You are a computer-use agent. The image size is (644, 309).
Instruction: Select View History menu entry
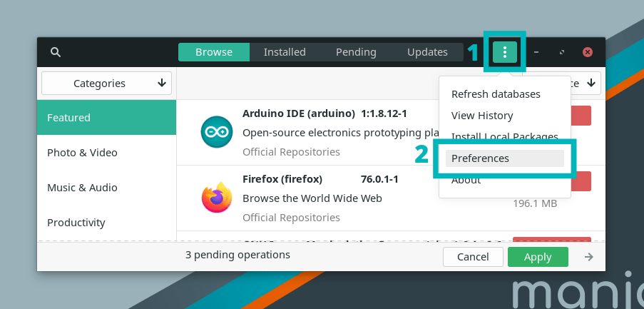482,116
